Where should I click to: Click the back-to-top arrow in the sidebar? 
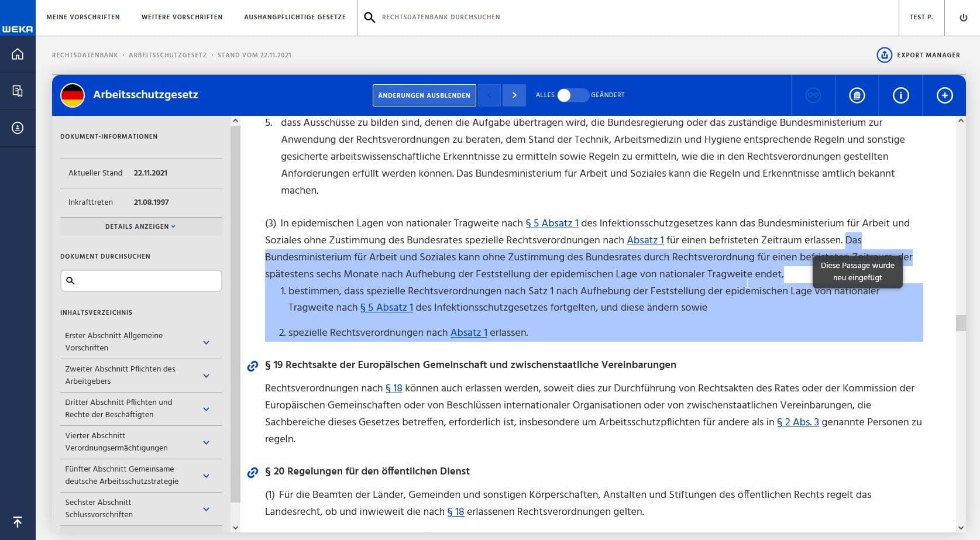pos(18,522)
